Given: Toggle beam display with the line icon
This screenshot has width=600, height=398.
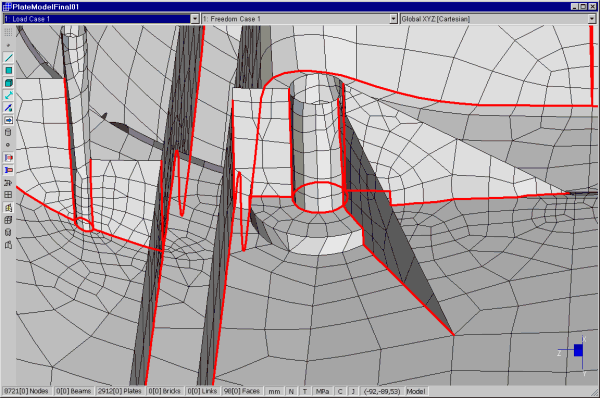Looking at the screenshot, I should 8,58.
